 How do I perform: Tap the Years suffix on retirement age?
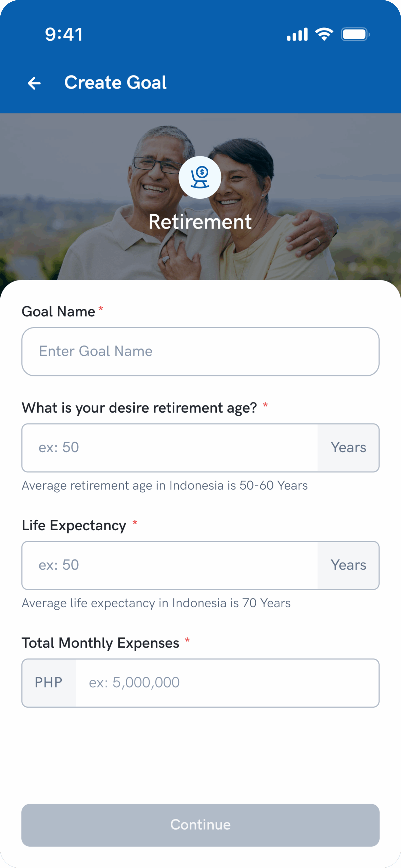348,448
